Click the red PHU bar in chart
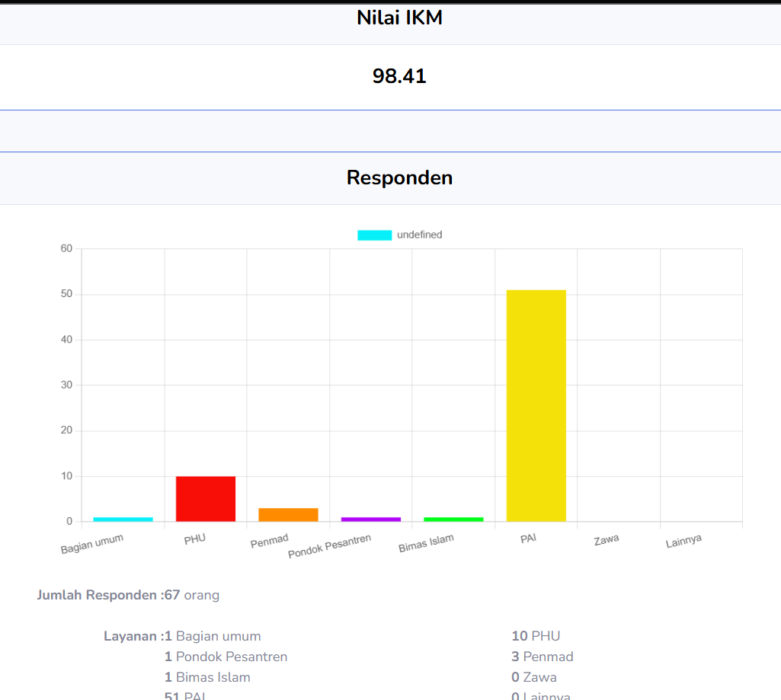Screen dimensions: 781x700 pyautogui.click(x=206, y=499)
